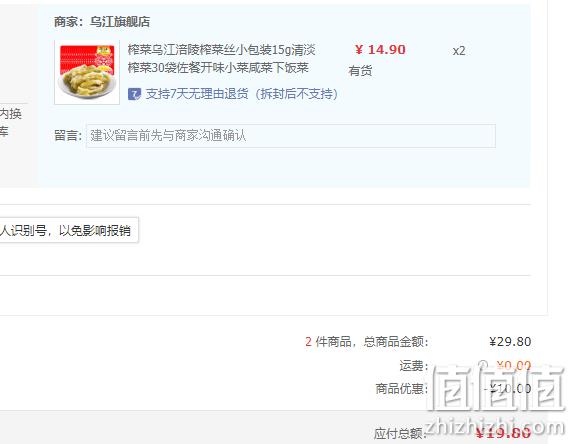Viewport: 574px width, 444px height.
Task: Click the 7-day return policy icon
Action: click(x=134, y=94)
